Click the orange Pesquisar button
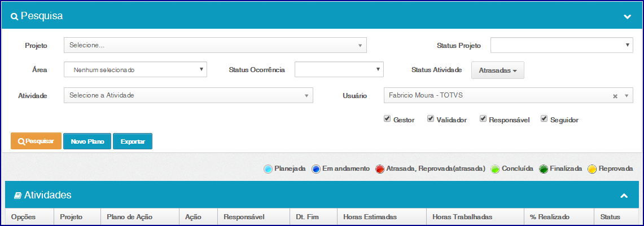The width and height of the screenshot is (644, 226). pyautogui.click(x=36, y=141)
